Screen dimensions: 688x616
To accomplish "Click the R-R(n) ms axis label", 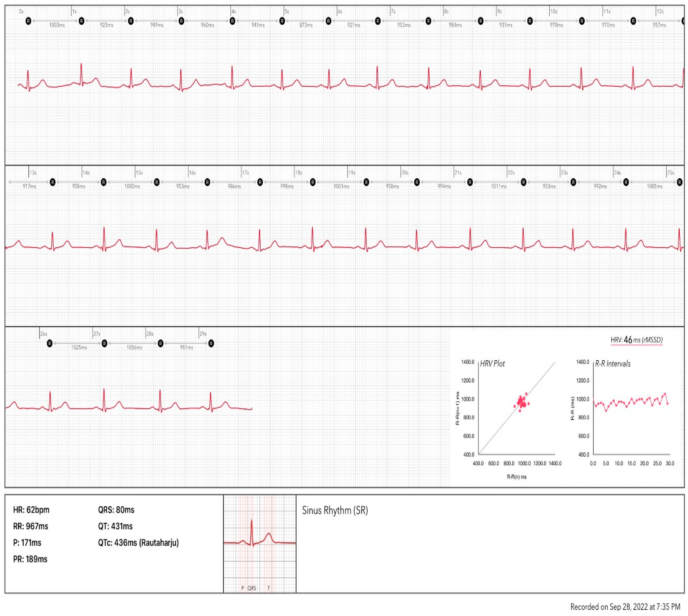I will tap(517, 477).
